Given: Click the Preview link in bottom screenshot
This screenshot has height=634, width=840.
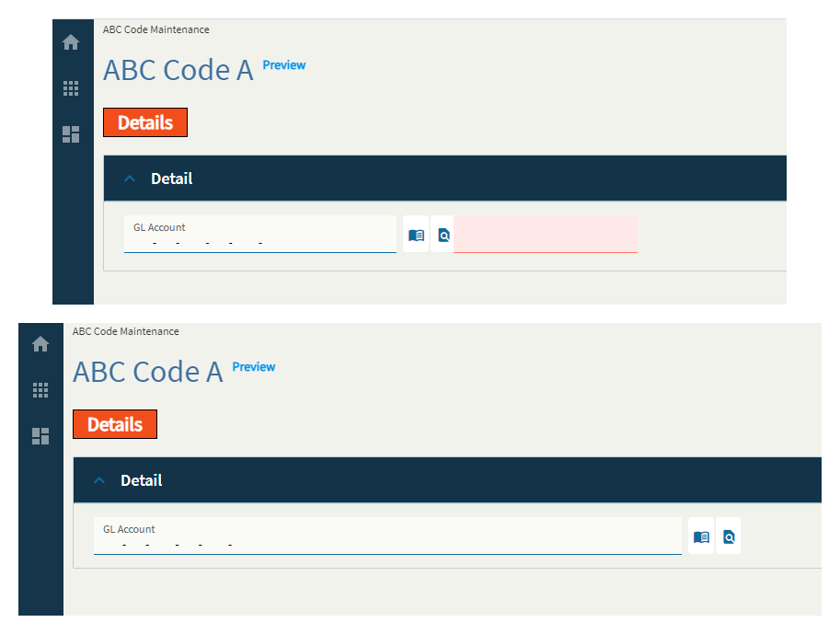Looking at the screenshot, I should pyautogui.click(x=253, y=366).
